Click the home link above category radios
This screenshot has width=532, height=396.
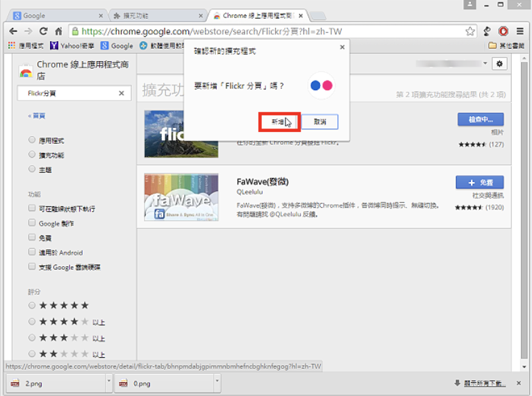pos(37,116)
